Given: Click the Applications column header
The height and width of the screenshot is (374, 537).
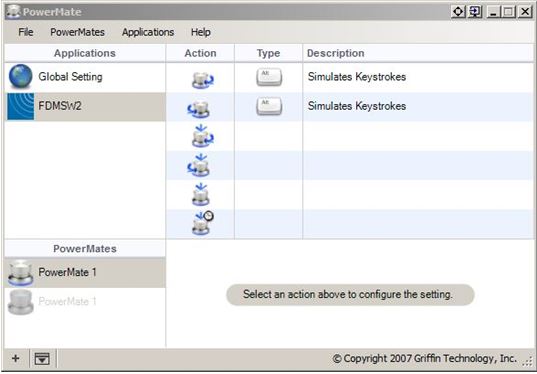Looking at the screenshot, I should (x=85, y=53).
